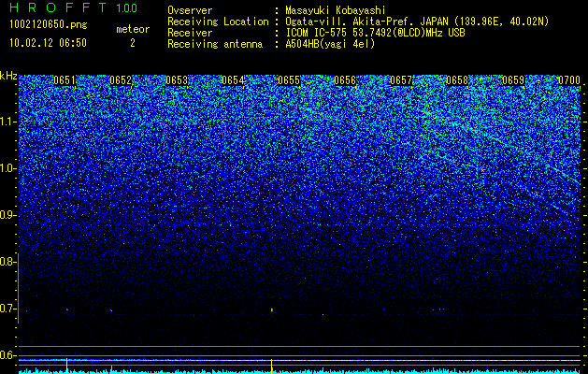Click the meteor echo dot below 0655
This screenshot has height=374, width=588.
(272, 309)
